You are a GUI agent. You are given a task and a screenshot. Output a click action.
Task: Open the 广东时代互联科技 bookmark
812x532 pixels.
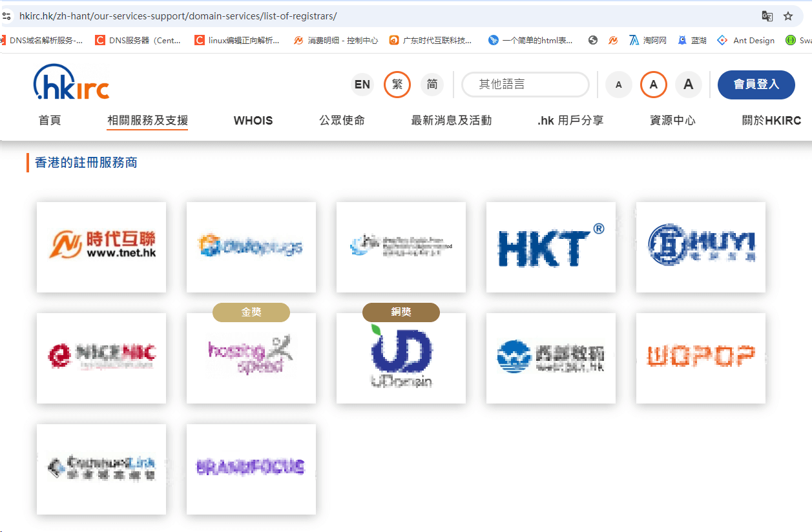click(431, 40)
